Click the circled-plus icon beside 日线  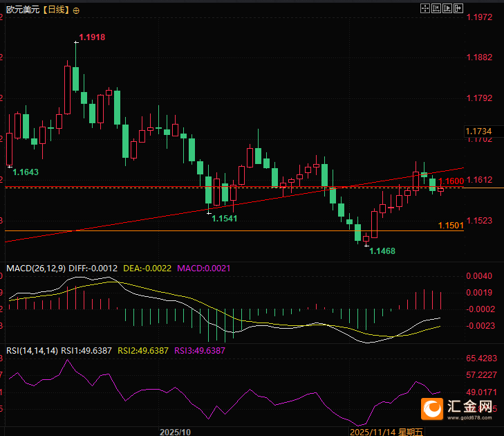pyautogui.click(x=76, y=10)
